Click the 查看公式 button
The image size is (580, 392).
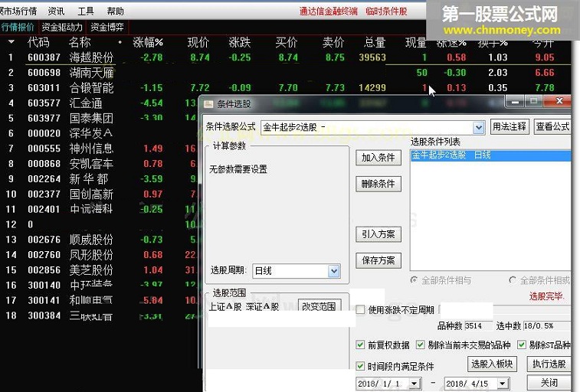552,127
